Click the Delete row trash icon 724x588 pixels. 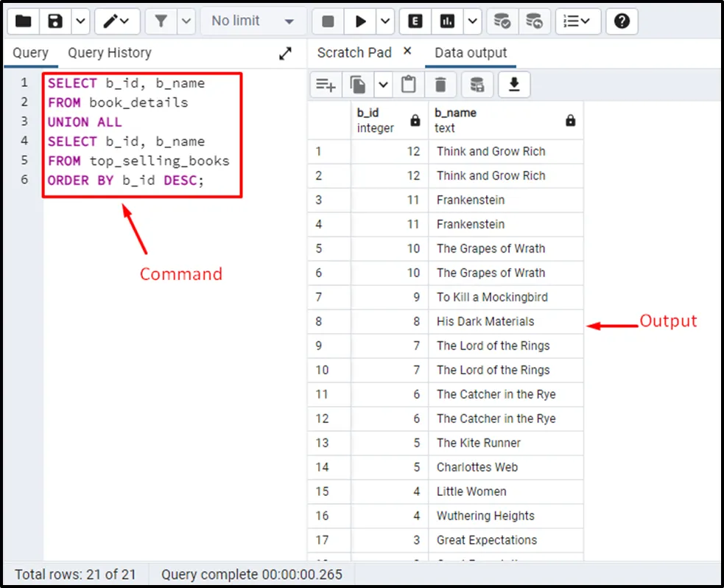coord(440,85)
